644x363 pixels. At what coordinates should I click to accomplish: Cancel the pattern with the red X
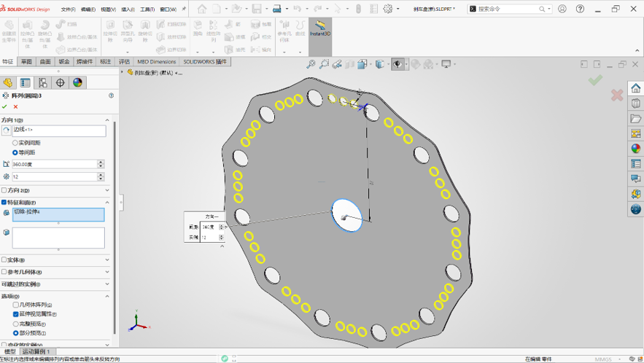15,106
